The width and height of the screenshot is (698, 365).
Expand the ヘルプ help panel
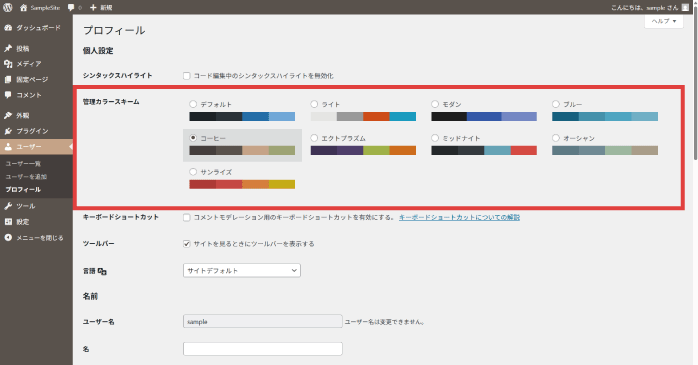664,21
